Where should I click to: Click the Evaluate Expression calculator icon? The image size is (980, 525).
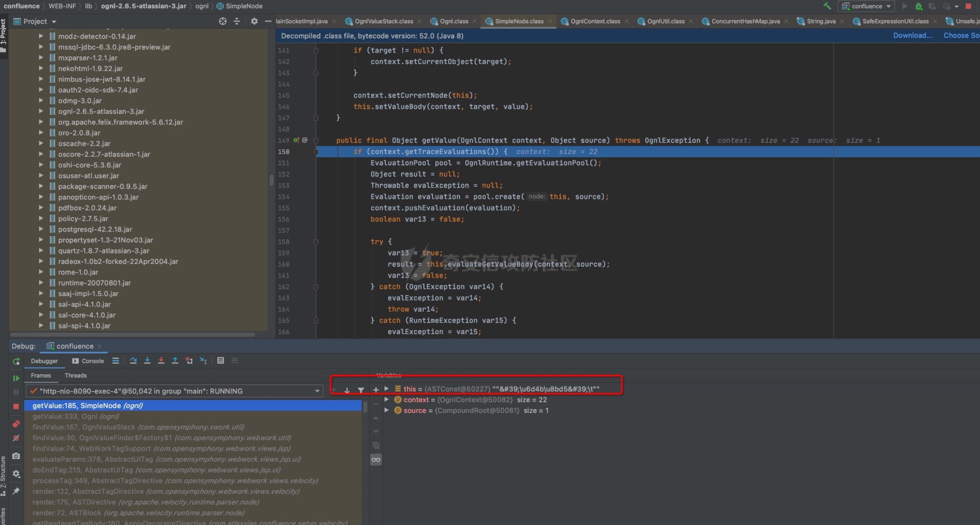[220, 361]
